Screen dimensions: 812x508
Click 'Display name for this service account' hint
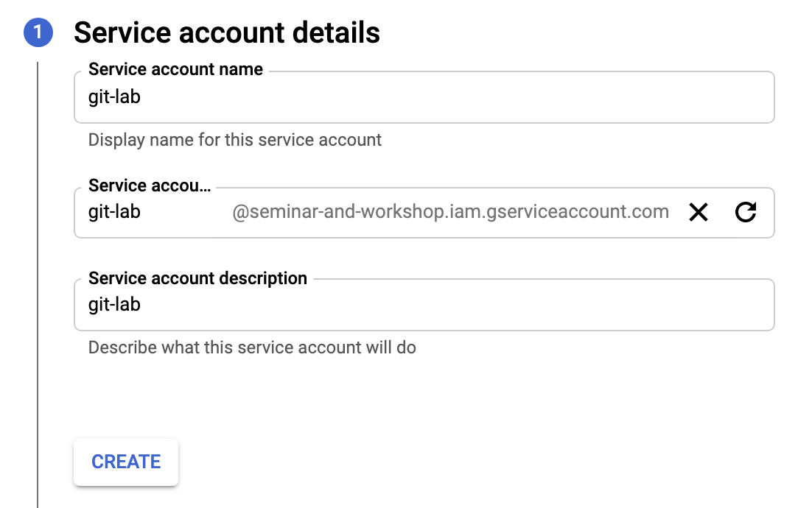pos(235,140)
